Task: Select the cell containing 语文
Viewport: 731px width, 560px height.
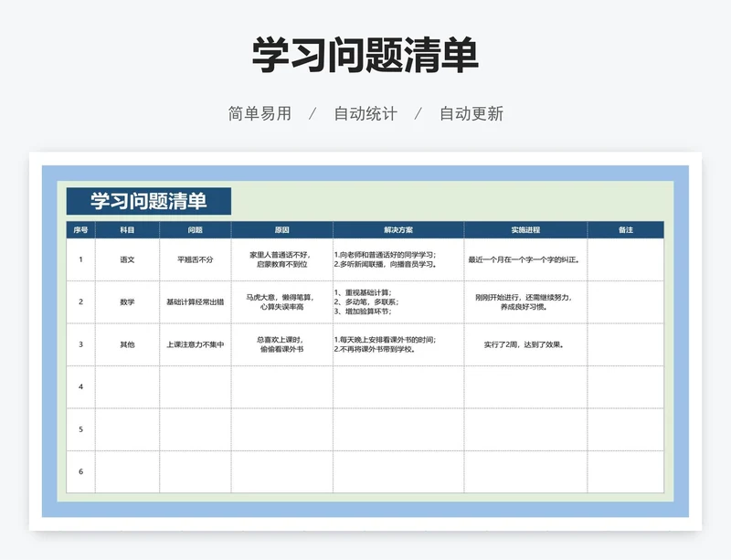Action: (127, 259)
